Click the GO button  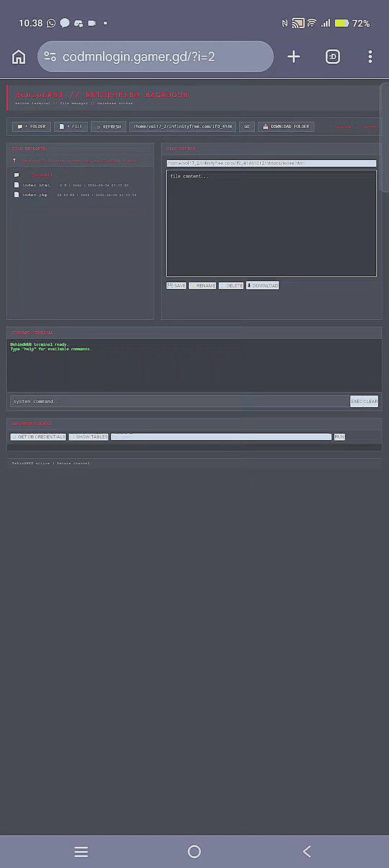(247, 127)
